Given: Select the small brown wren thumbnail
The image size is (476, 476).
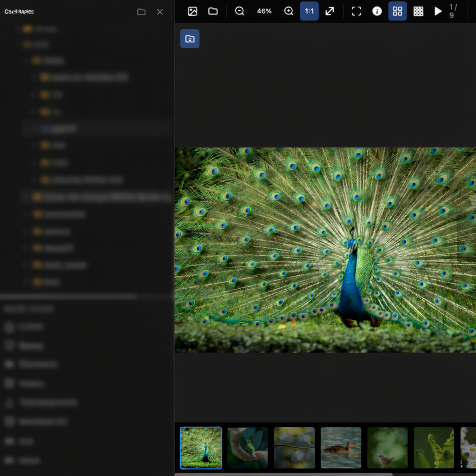Looking at the screenshot, I should tap(387, 448).
